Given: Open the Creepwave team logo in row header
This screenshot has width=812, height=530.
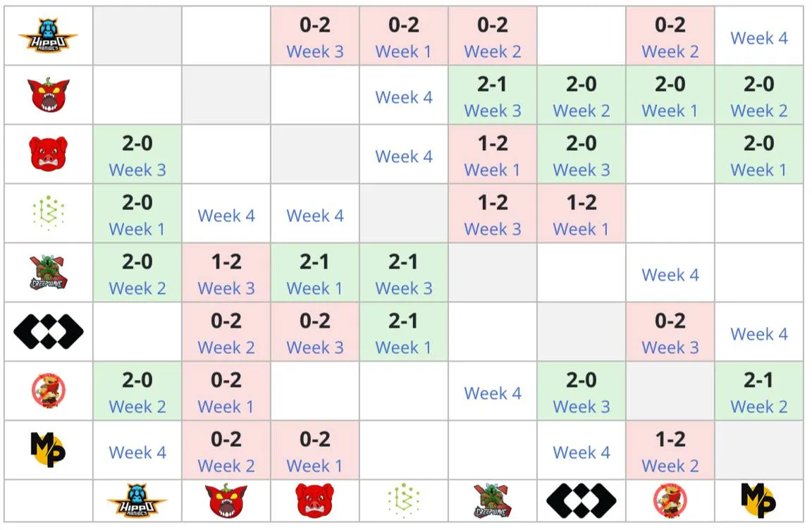Looking at the screenshot, I should [x=48, y=272].
